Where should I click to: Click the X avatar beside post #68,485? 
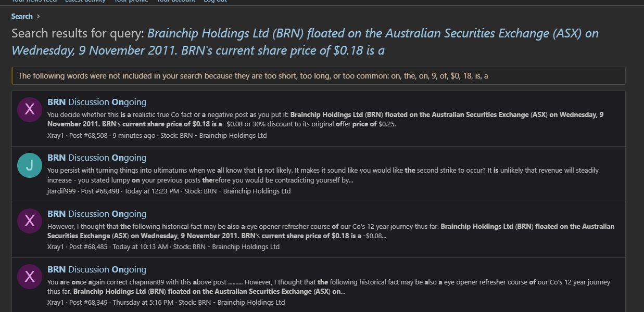[x=30, y=220]
